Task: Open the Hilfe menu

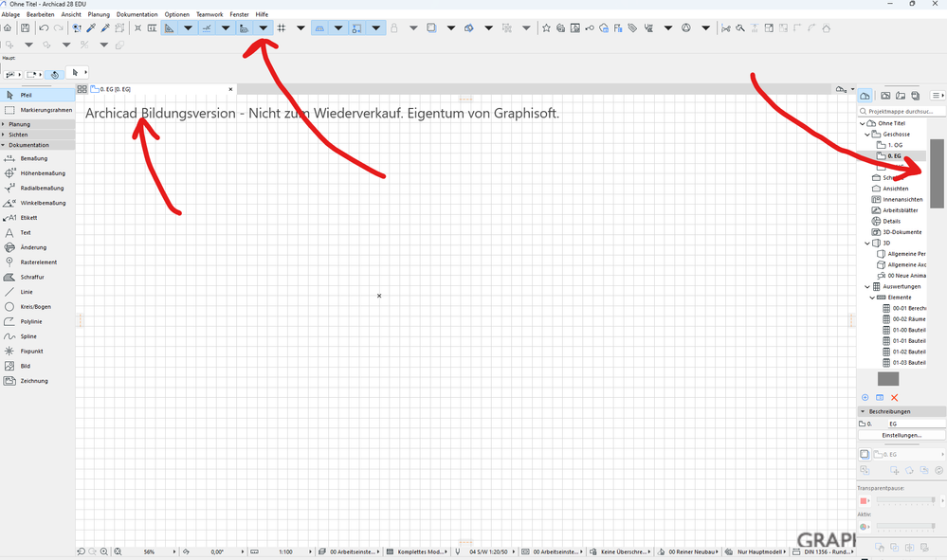Action: (262, 14)
